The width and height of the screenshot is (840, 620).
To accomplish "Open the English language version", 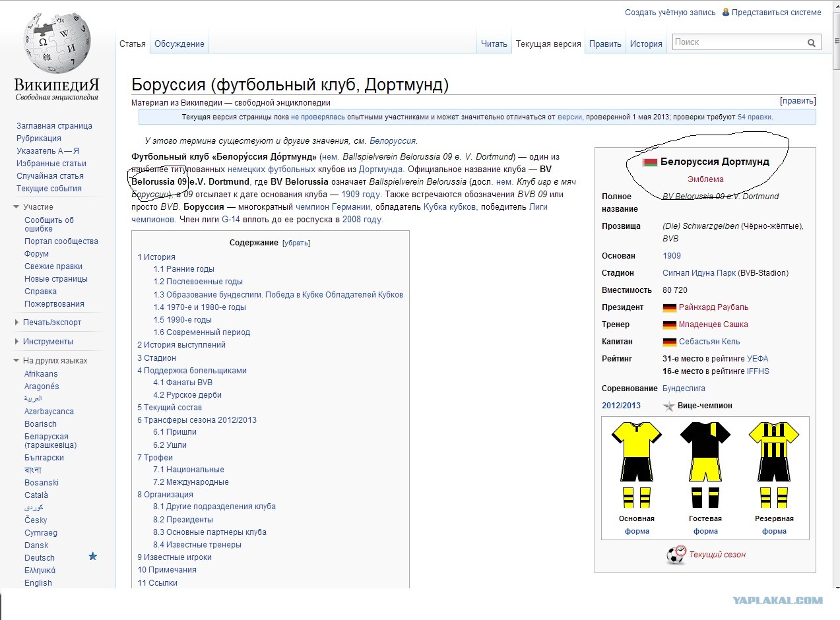I will 38,583.
